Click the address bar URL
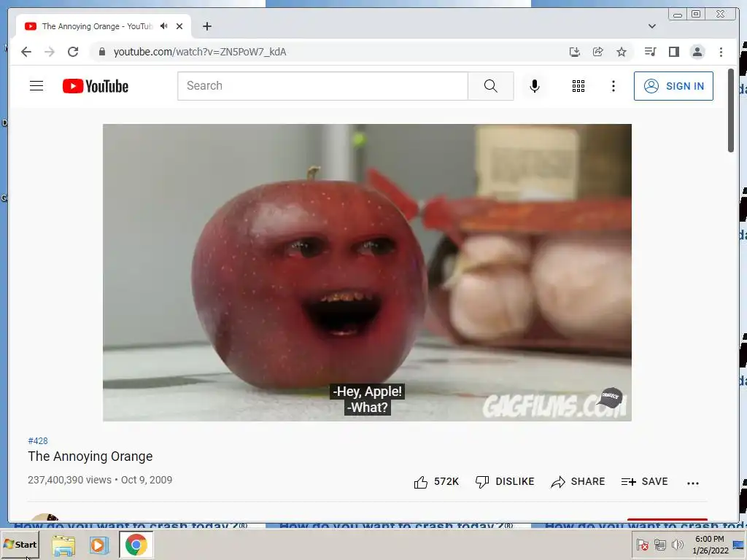The image size is (747, 560). pos(200,52)
